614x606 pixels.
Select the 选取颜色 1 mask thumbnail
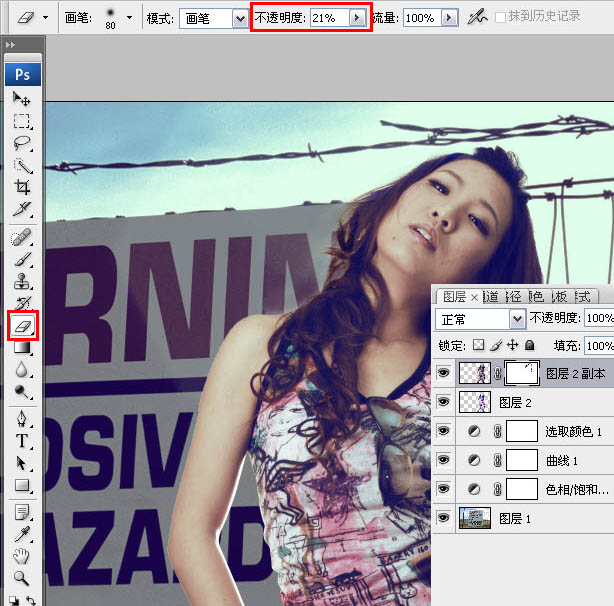tap(522, 431)
